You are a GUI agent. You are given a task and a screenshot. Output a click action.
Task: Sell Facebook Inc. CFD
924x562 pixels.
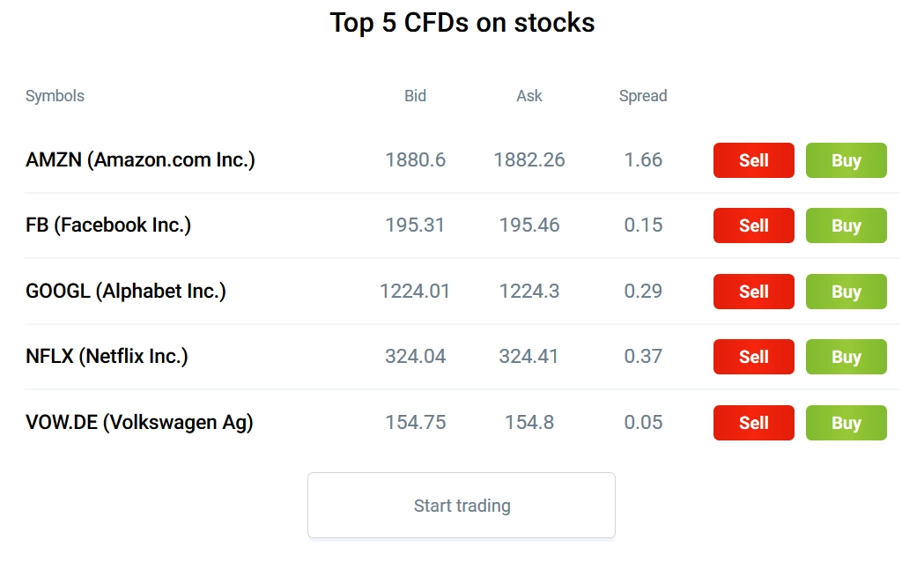coord(753,226)
